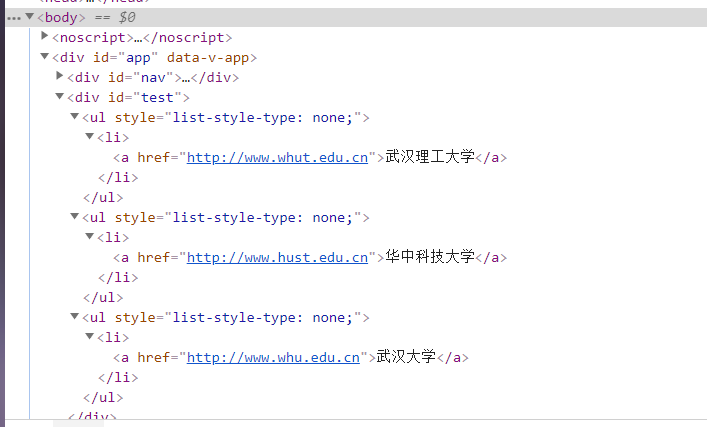Open the http://www.whu.edu.cn link
This screenshot has height=427, width=707.
click(273, 358)
